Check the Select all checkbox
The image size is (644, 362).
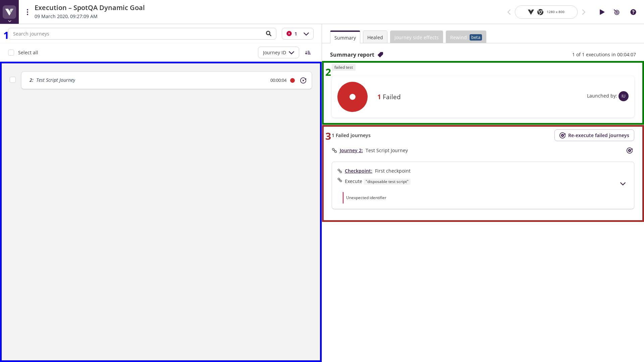(x=11, y=53)
